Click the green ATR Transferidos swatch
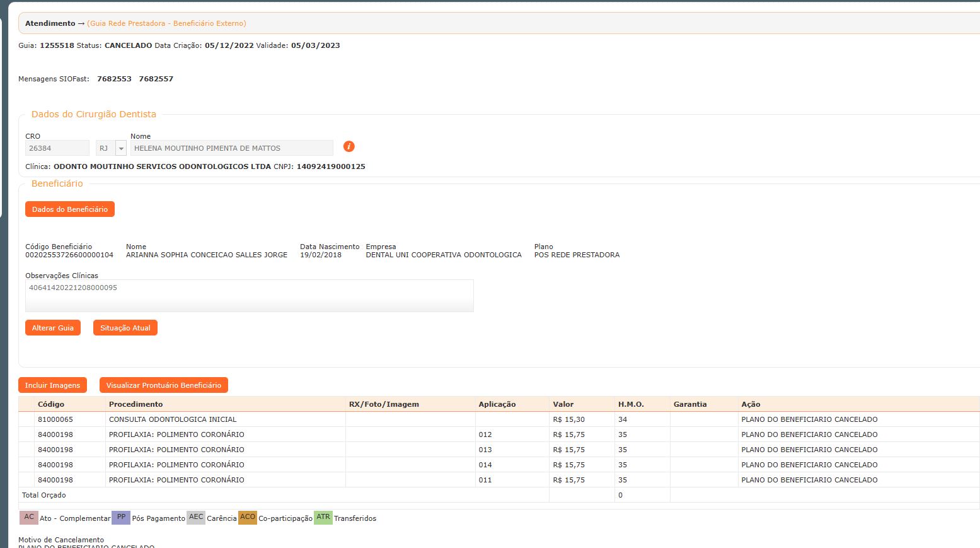The width and height of the screenshot is (980, 548). click(x=323, y=517)
